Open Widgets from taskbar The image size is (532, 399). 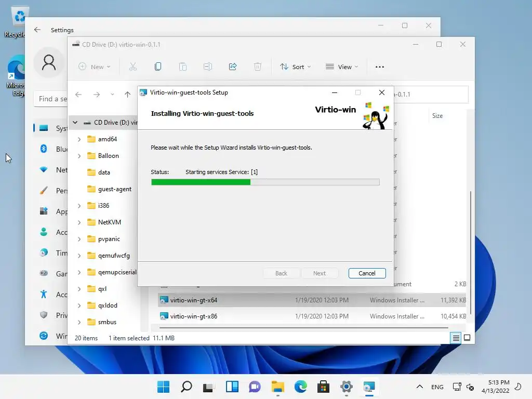[232, 387]
